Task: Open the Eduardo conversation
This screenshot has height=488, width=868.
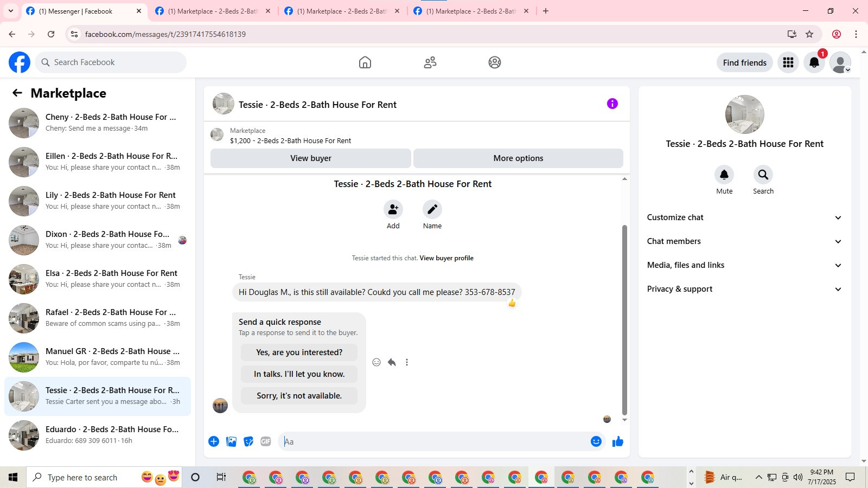Action: pos(98,435)
